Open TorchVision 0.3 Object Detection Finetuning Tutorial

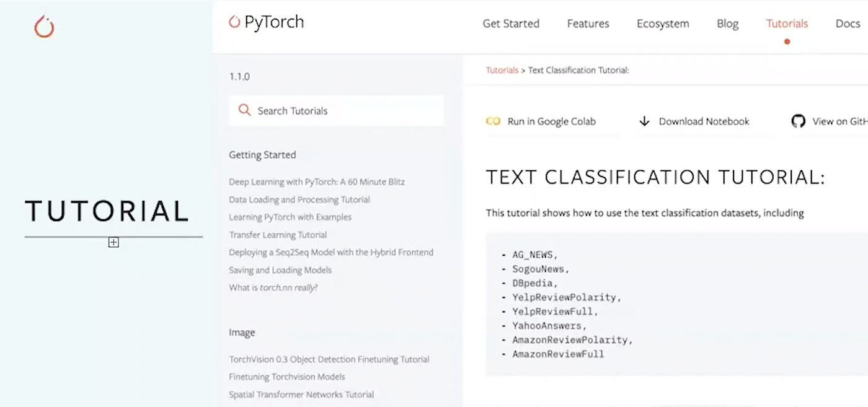[x=329, y=359]
